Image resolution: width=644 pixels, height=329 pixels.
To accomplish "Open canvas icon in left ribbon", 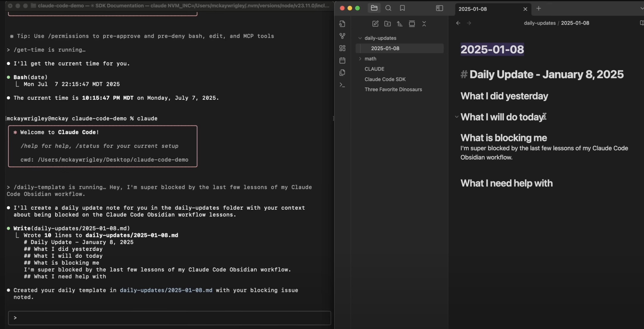I will point(342,48).
